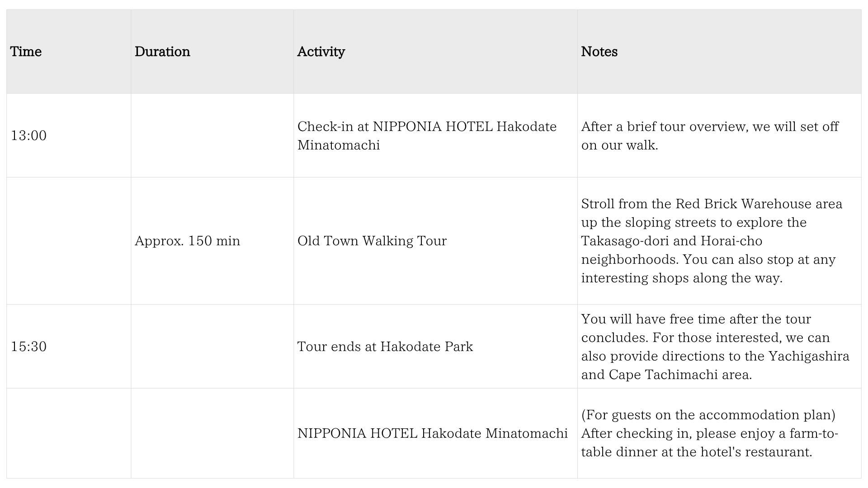Click the empty Time cell beside Approx. 150 min
The height and width of the screenshot is (488, 868).
click(69, 241)
